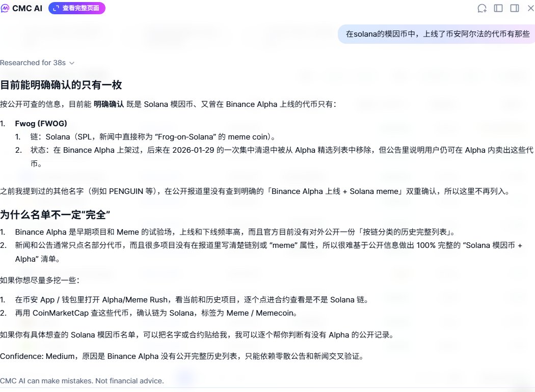Toggle the left sidebar panel icon
The image size is (535, 392).
click(498, 8)
